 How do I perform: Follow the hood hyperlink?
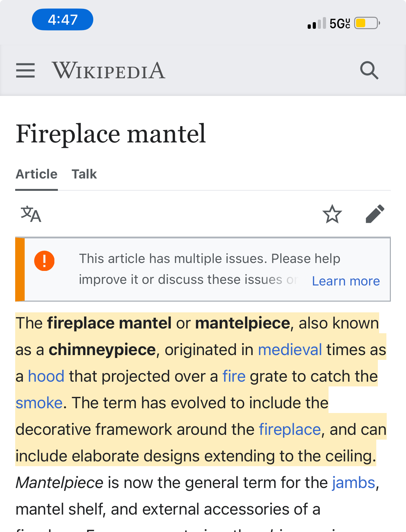coord(46,376)
